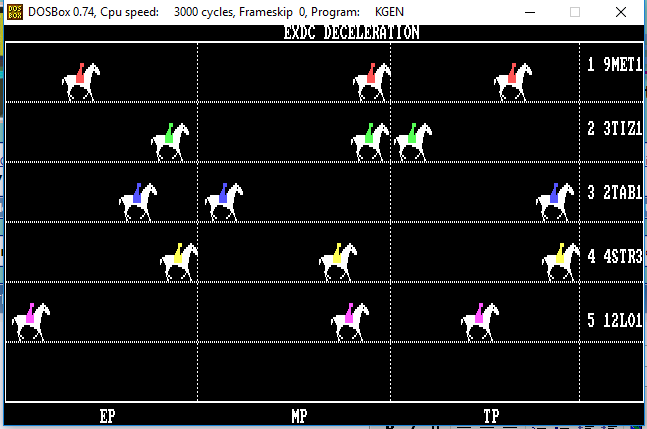Screen dimensions: 647x429
Task: Click the '4 4STR3' entry label
Action: coord(615,256)
